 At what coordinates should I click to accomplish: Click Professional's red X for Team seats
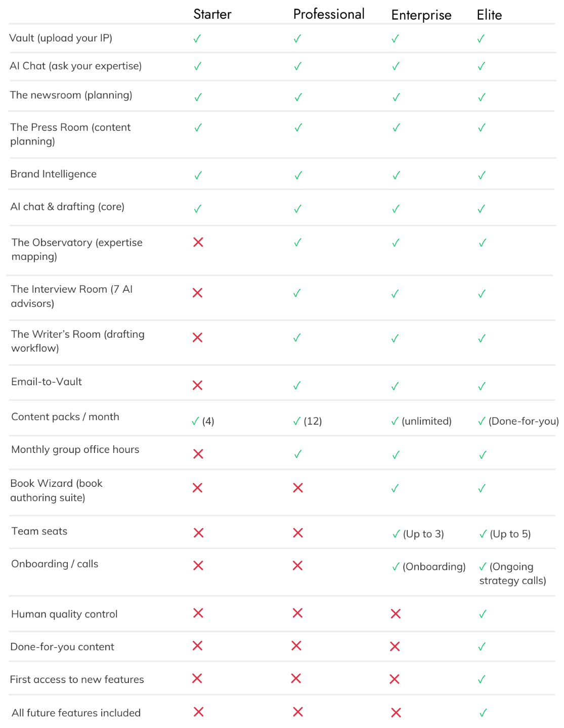(298, 533)
